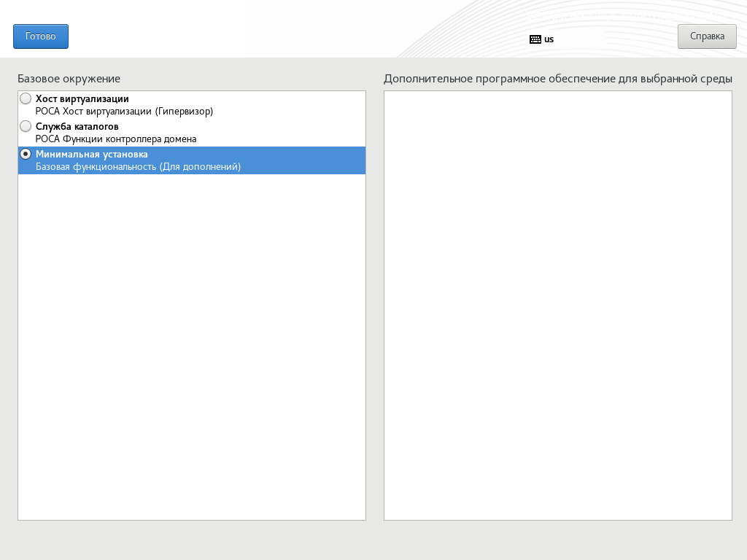Click the "Базовое окружение" heading
This screenshot has height=560, width=747.
[69, 79]
